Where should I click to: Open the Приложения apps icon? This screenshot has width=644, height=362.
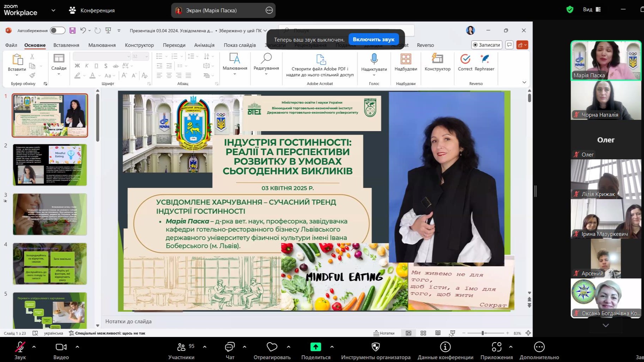point(496,347)
